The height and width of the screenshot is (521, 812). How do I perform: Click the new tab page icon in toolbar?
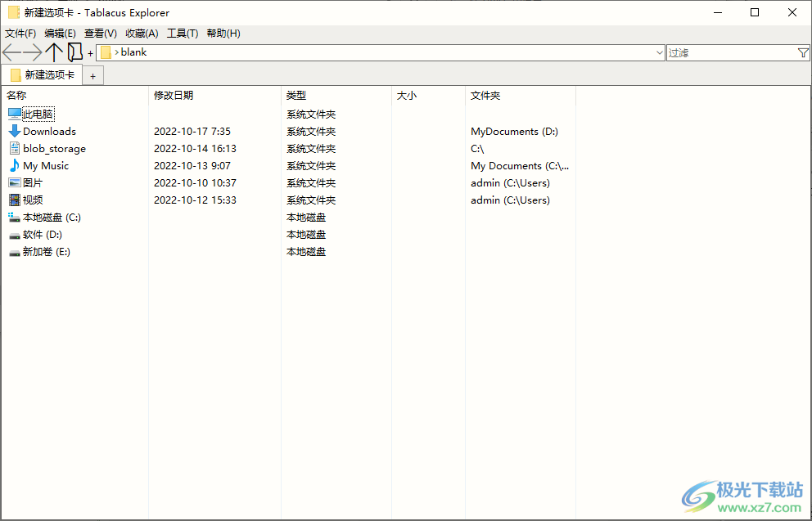pos(75,52)
